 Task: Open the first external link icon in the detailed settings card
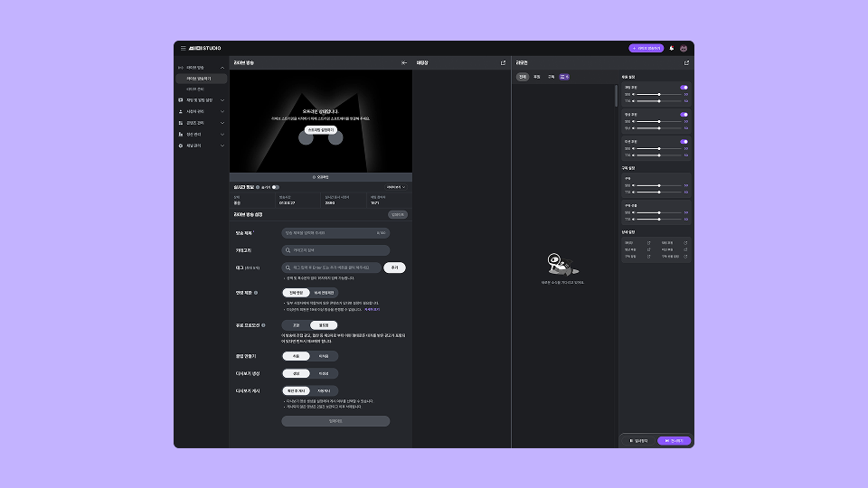pos(649,243)
